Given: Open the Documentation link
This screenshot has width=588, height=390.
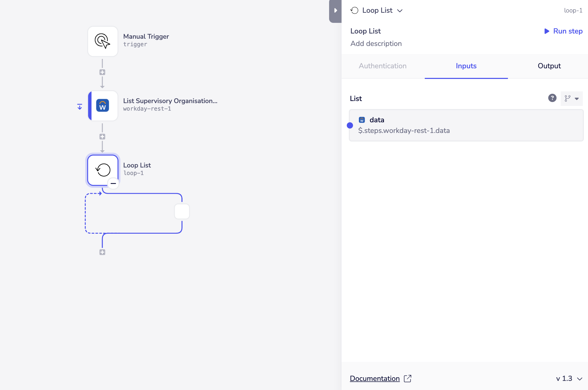Looking at the screenshot, I should click(375, 379).
